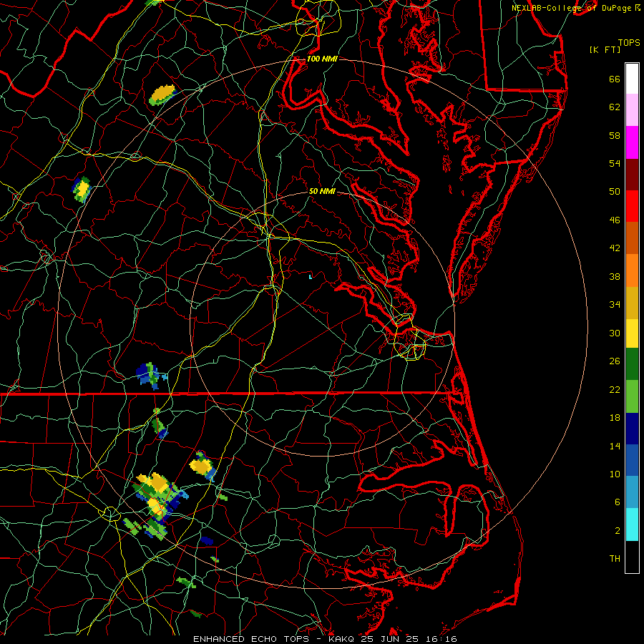Image resolution: width=644 pixels, height=644 pixels.
Task: Click the KAKQ radar site name
Action: (343, 639)
